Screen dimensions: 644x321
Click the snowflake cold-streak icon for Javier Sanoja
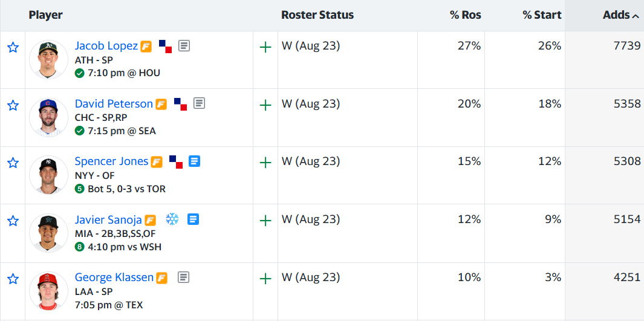(x=172, y=219)
